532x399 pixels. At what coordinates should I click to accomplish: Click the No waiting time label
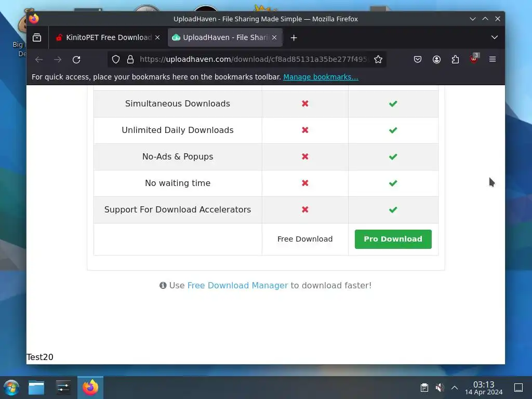tap(178, 183)
